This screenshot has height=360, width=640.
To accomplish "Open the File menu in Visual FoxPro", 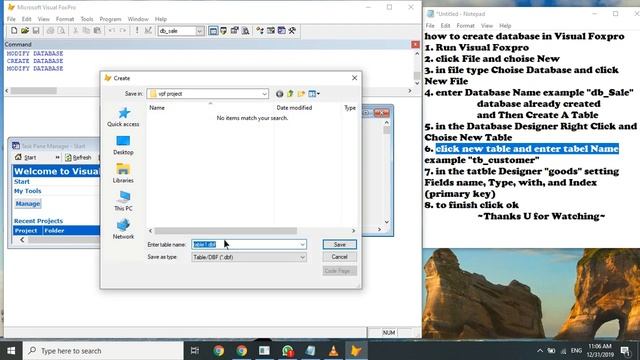I will point(11,19).
